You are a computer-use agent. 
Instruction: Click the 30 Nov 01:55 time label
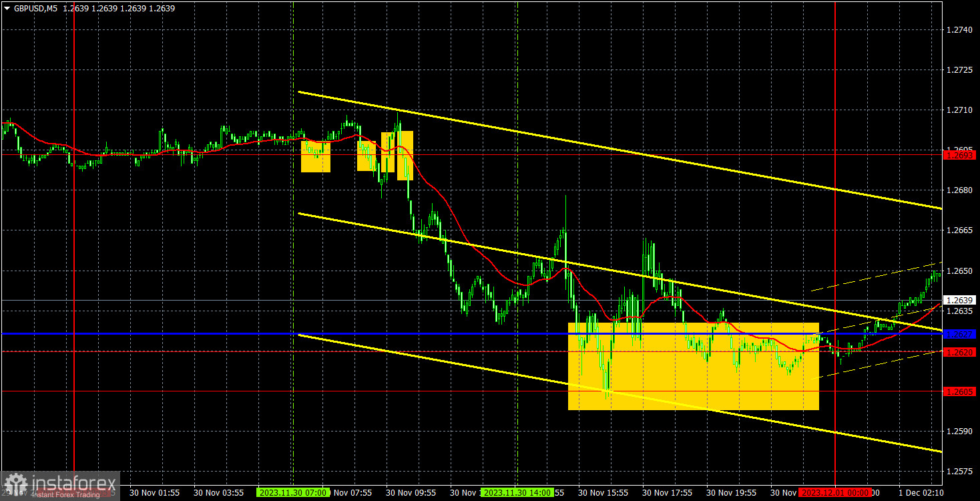(x=155, y=492)
